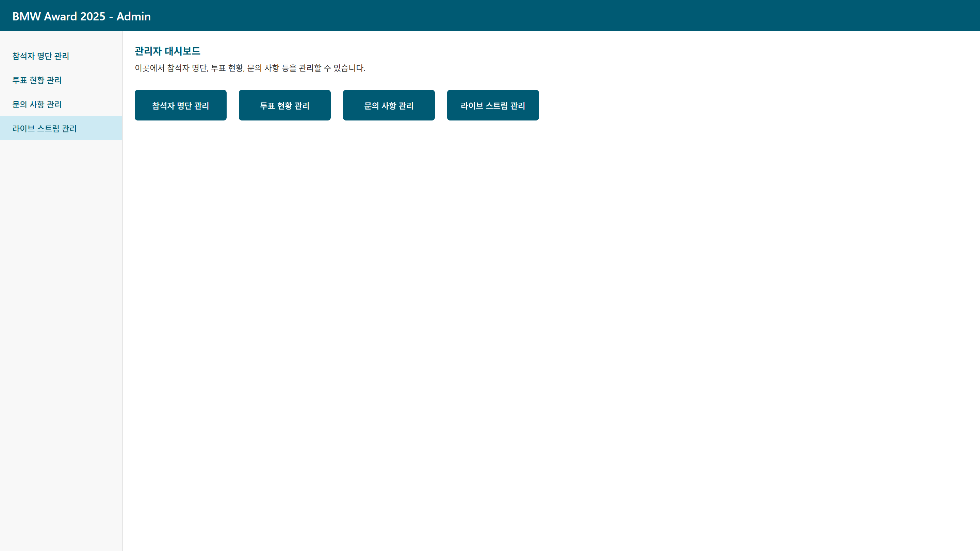Click the rightmost dashboard button
This screenshot has height=551, width=980.
(493, 105)
